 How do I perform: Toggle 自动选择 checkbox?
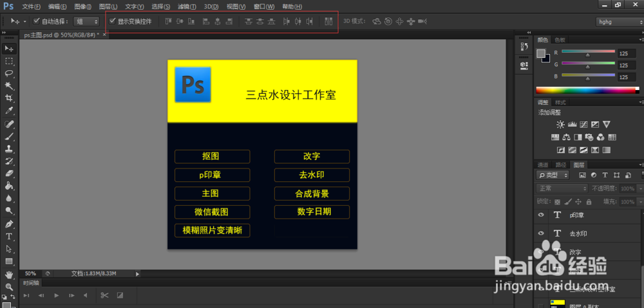pyautogui.click(x=36, y=21)
